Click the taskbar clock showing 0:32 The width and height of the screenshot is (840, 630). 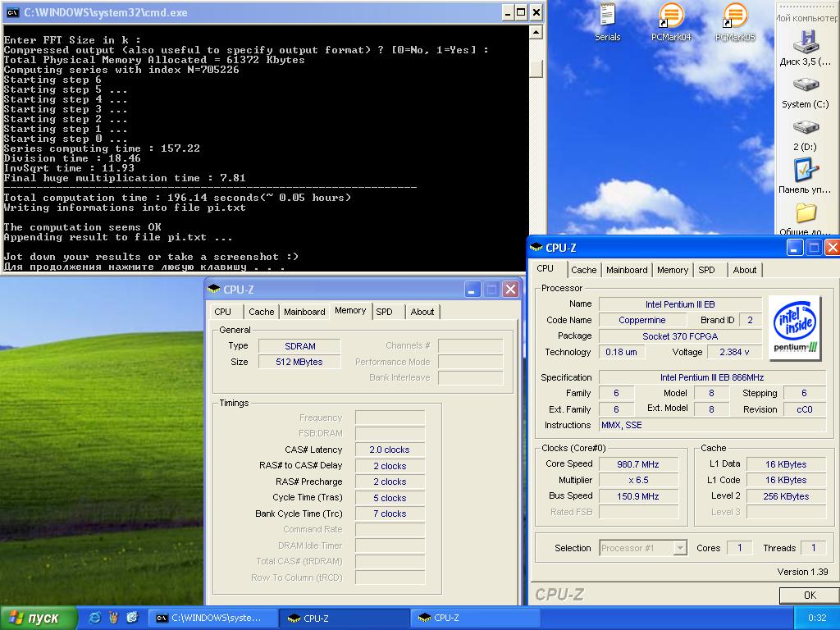point(817,619)
